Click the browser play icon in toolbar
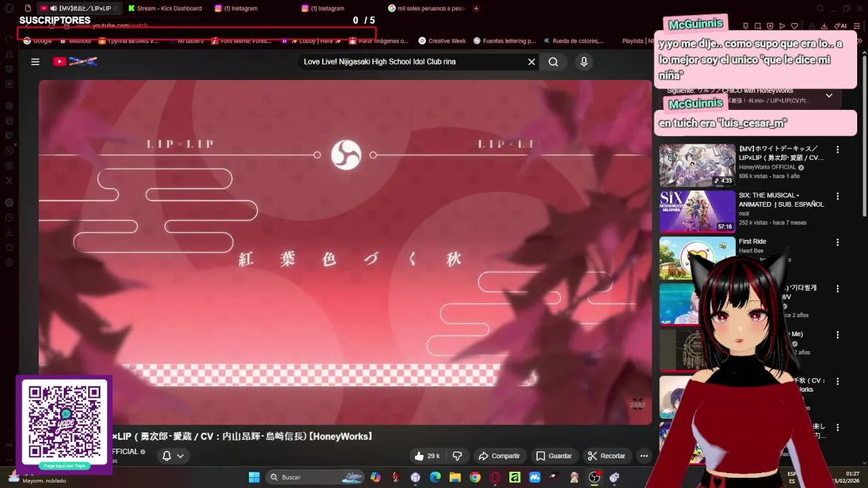The width and height of the screenshot is (868, 488). click(x=783, y=26)
